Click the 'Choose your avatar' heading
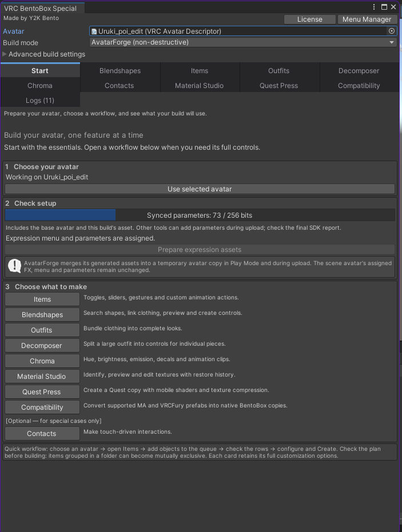Viewport: 402px width, 532px height. pyautogui.click(x=46, y=167)
